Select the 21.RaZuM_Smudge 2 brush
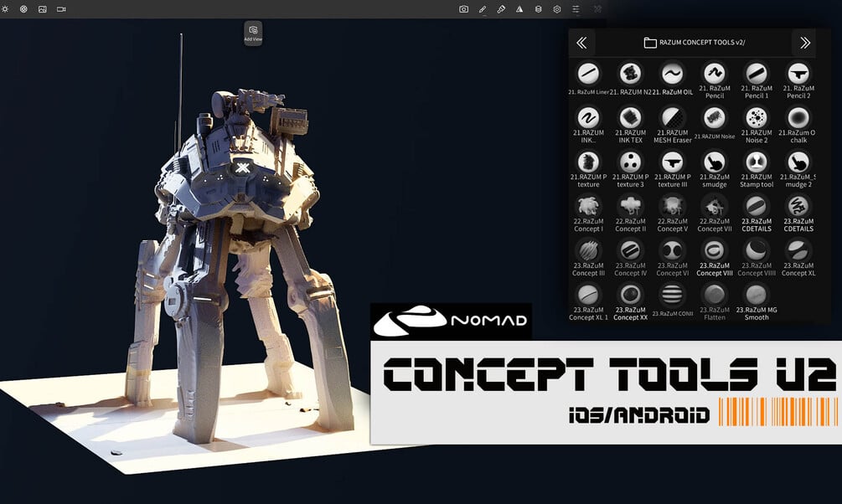Image resolution: width=842 pixels, height=504 pixels. [798, 170]
